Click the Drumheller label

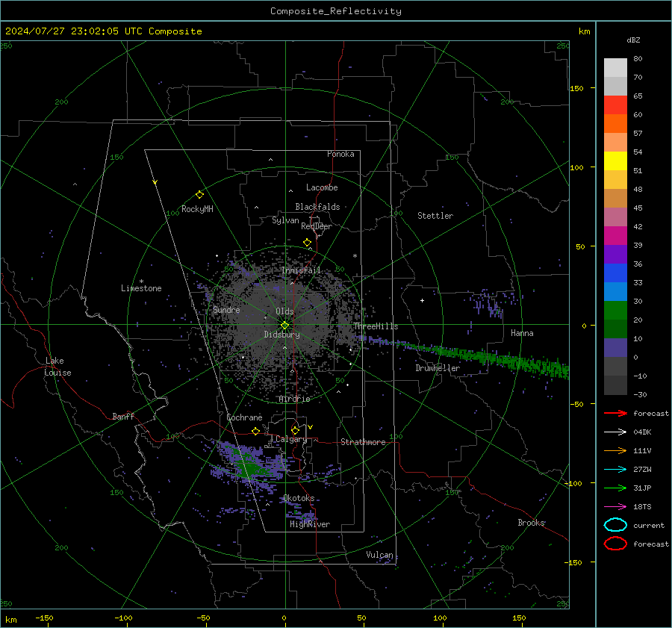438,368
